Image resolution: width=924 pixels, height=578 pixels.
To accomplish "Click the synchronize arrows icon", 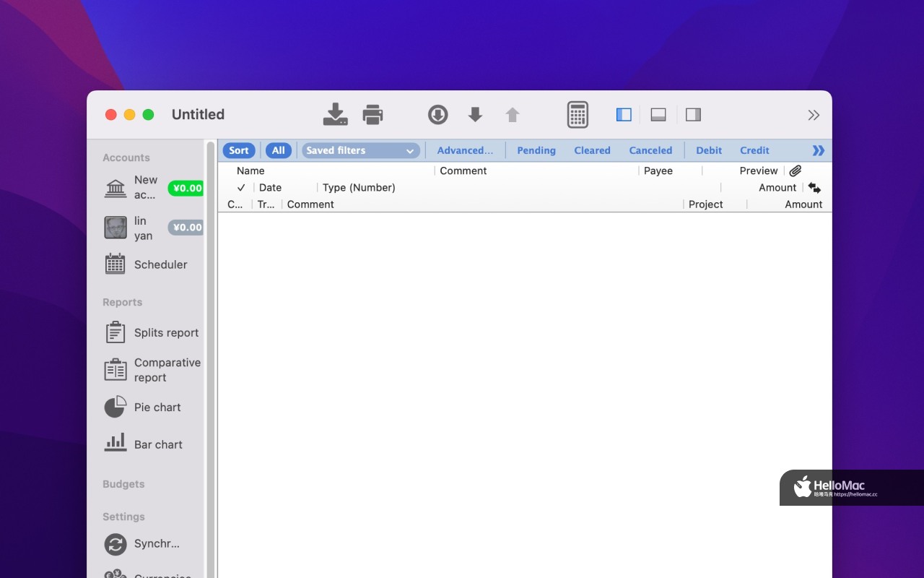I will point(115,544).
